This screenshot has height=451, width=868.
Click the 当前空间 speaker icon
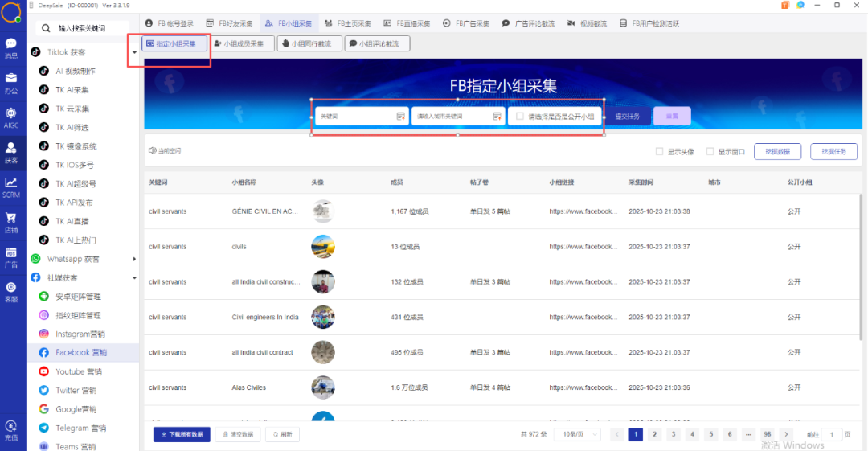152,150
